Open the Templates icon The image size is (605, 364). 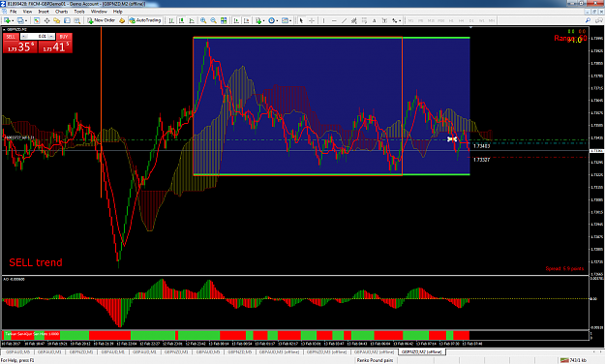(x=285, y=20)
